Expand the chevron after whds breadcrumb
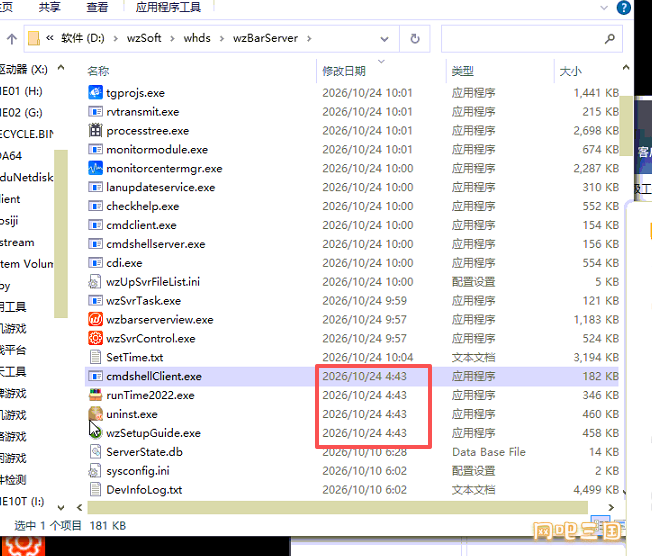Image resolution: width=652 pixels, height=556 pixels. (222, 39)
